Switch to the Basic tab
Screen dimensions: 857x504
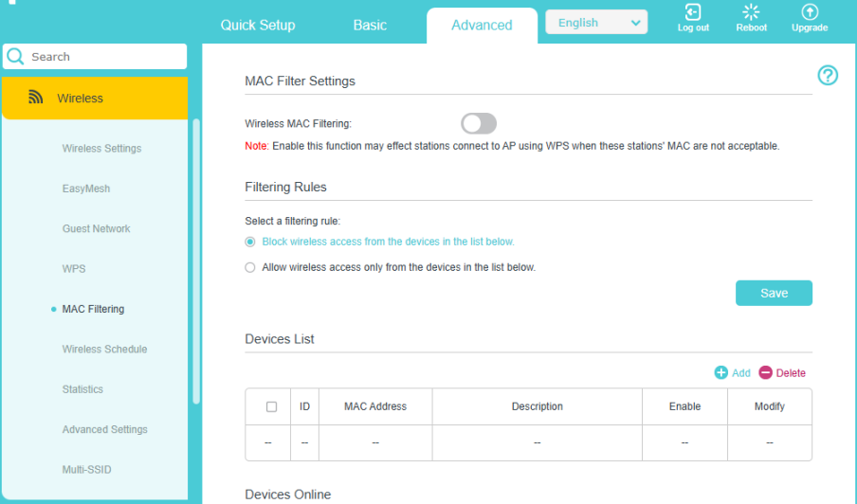(x=370, y=26)
